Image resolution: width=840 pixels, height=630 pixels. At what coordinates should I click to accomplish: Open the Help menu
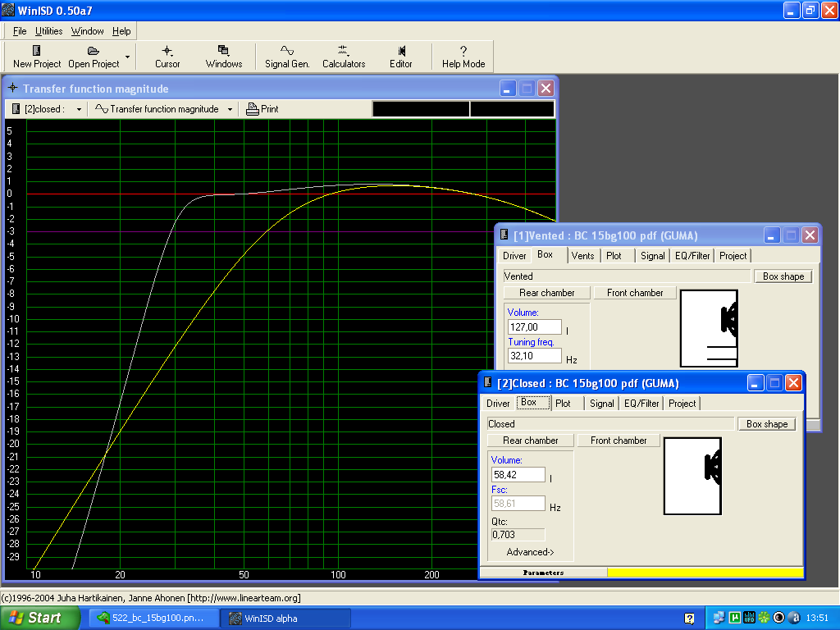121,31
